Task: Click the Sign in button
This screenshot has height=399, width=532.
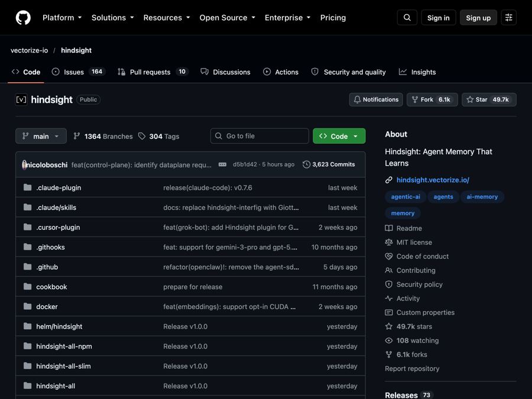Action: 439,18
